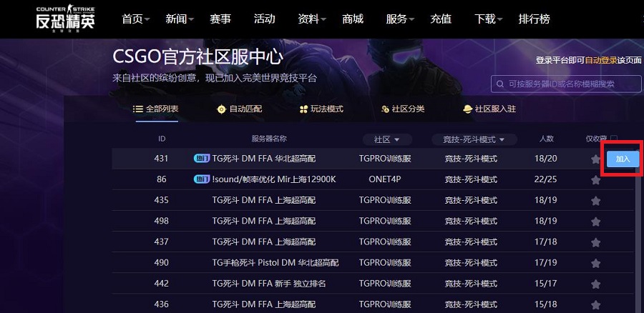Click the 热门 badge on server 86
This screenshot has height=313, width=644.
click(202, 179)
